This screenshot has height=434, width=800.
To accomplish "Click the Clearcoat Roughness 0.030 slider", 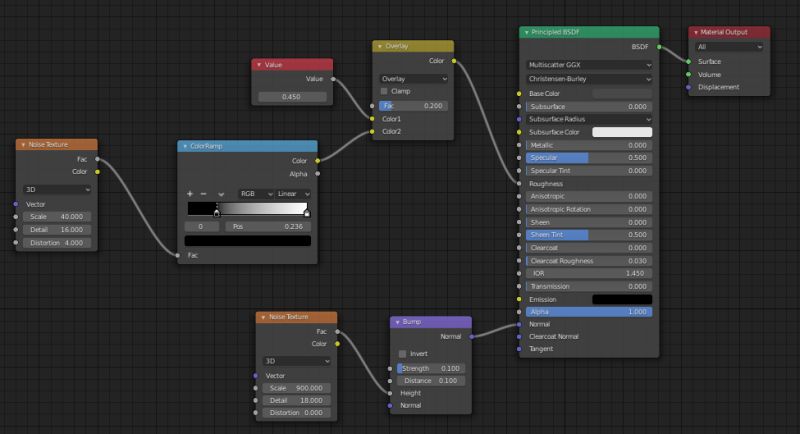I will click(589, 261).
